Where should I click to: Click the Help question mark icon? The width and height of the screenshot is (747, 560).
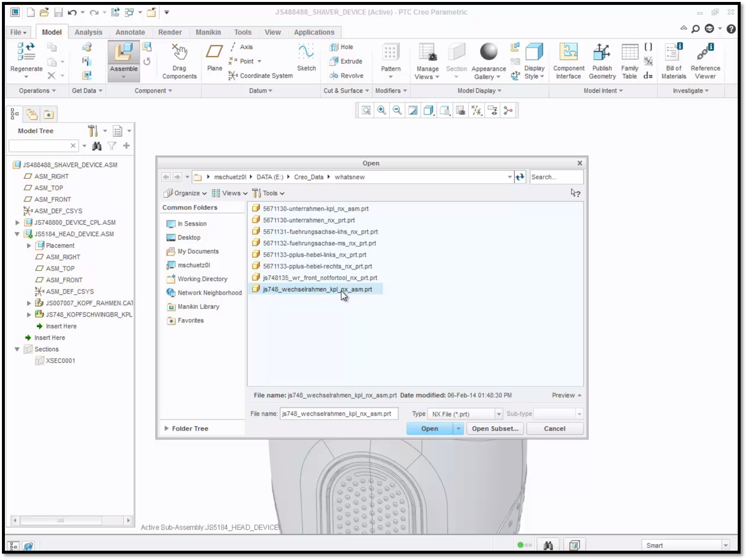[x=731, y=29]
